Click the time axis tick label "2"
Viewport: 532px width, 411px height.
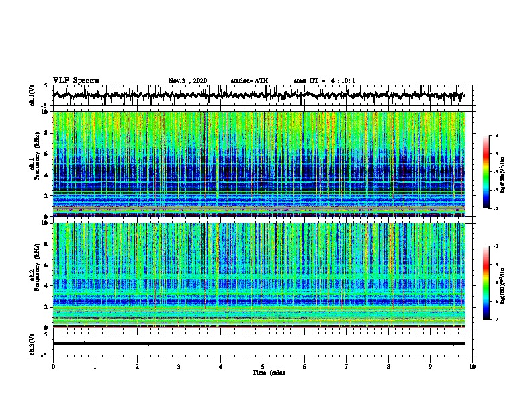point(137,367)
